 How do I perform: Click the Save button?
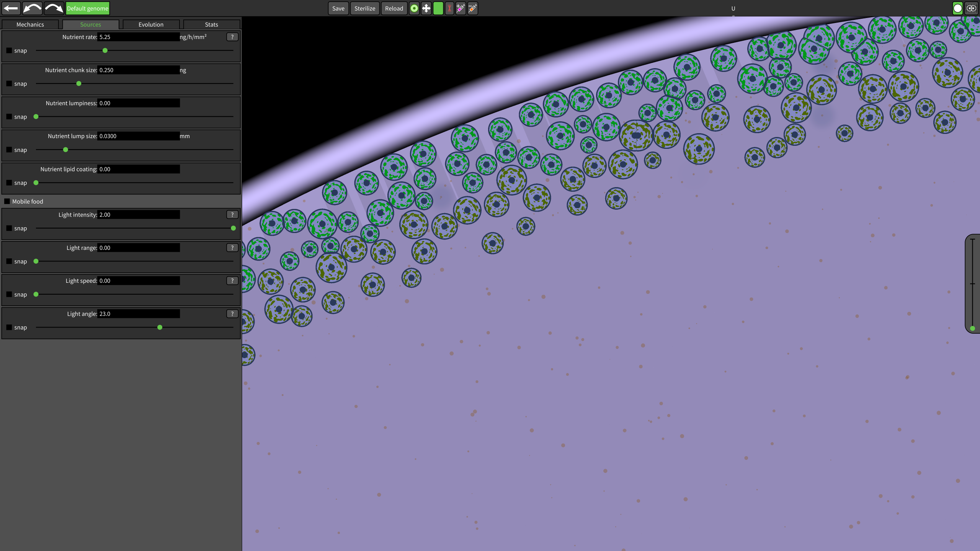click(x=338, y=8)
